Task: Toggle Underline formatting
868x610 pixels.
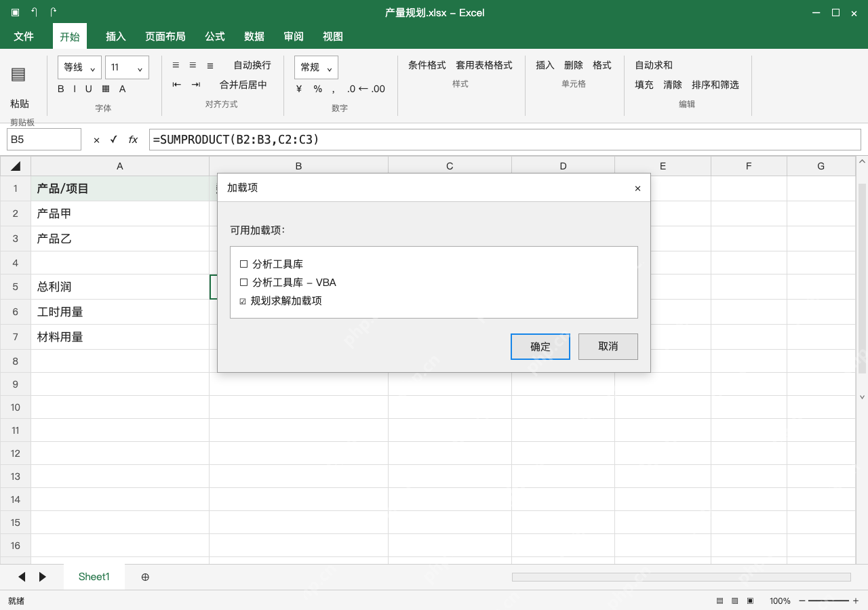Action: pos(88,89)
